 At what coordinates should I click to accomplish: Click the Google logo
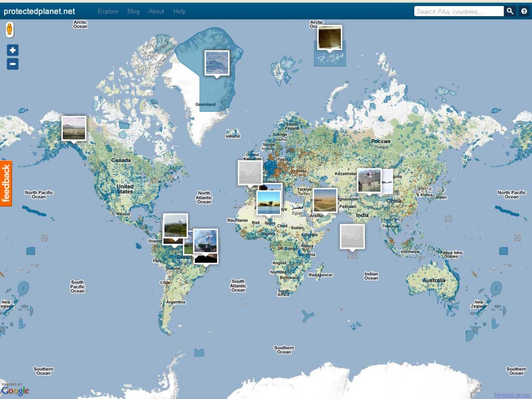click(x=15, y=390)
